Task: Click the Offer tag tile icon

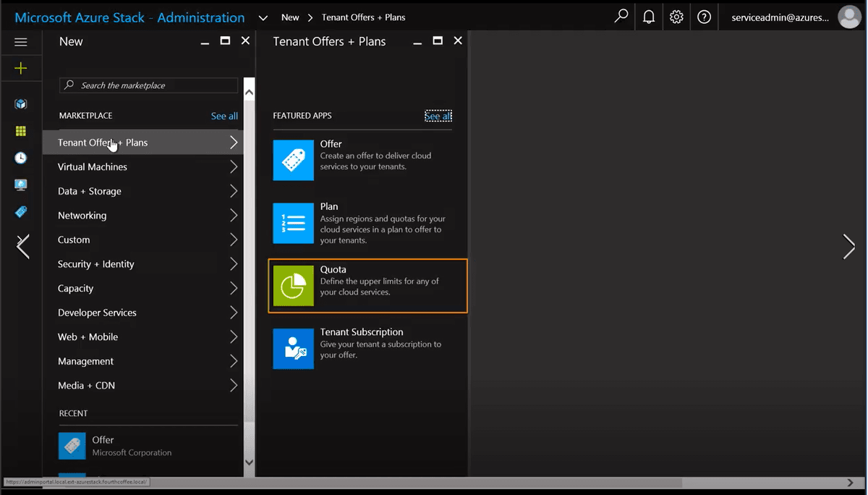Action: pyautogui.click(x=294, y=160)
